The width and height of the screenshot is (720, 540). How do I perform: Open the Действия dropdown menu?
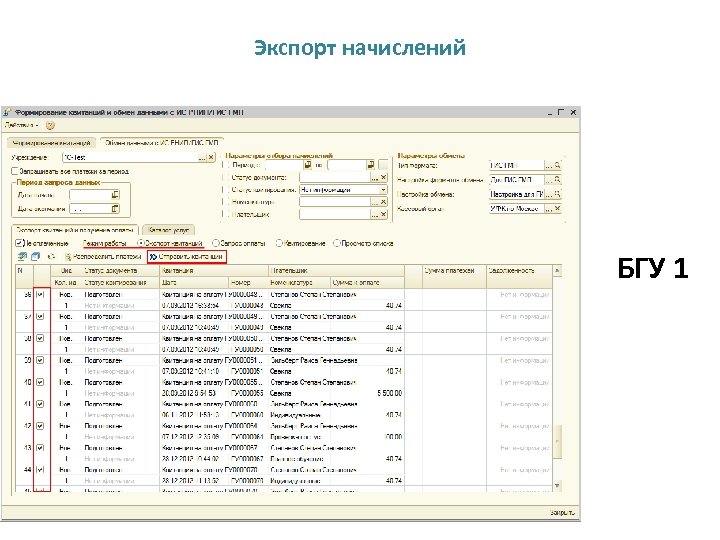click(22, 125)
